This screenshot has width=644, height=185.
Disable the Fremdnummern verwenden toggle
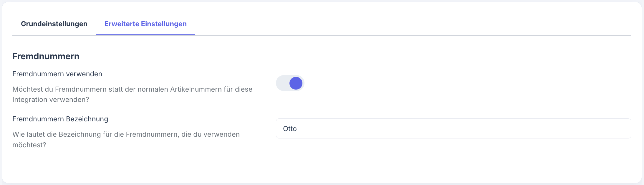tap(290, 83)
